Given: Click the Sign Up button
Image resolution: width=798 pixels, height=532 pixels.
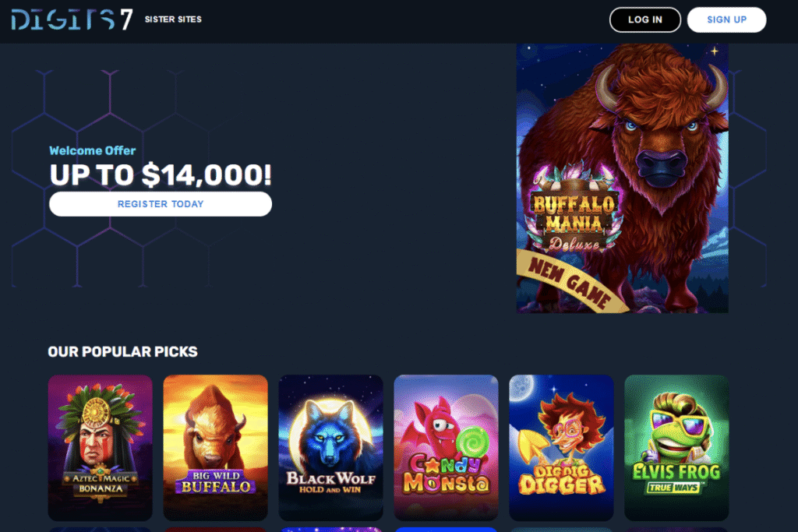Looking at the screenshot, I should (726, 19).
